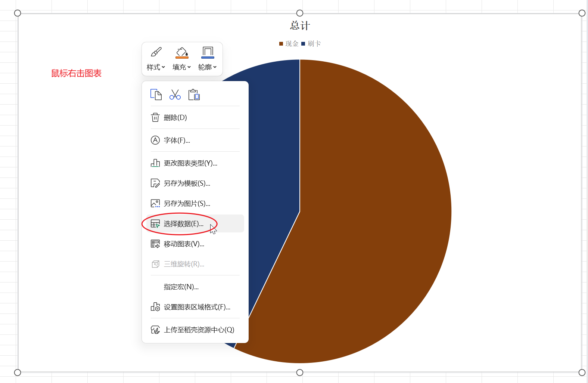
Task: Click the style brush icon
Action: (156, 52)
